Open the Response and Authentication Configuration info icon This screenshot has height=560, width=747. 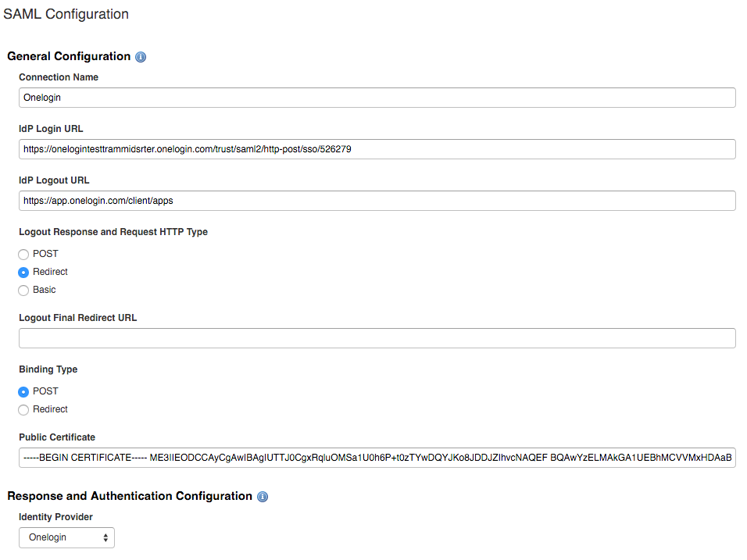pos(263,496)
